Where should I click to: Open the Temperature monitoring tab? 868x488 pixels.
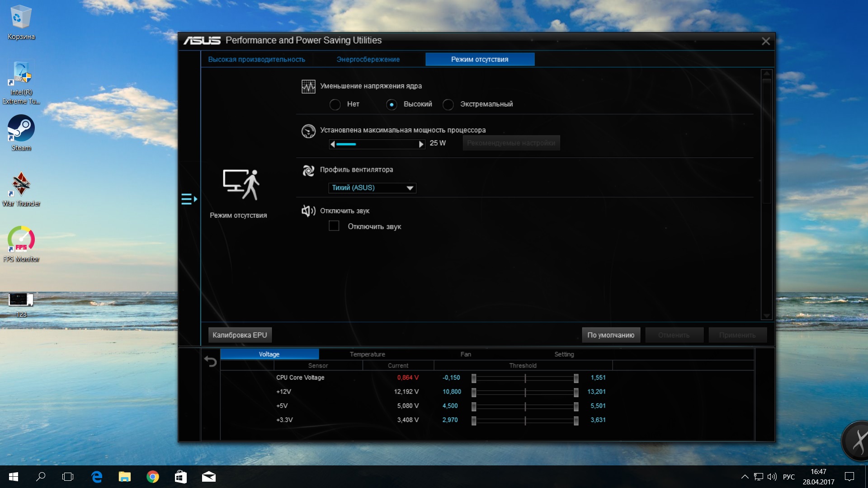point(367,354)
